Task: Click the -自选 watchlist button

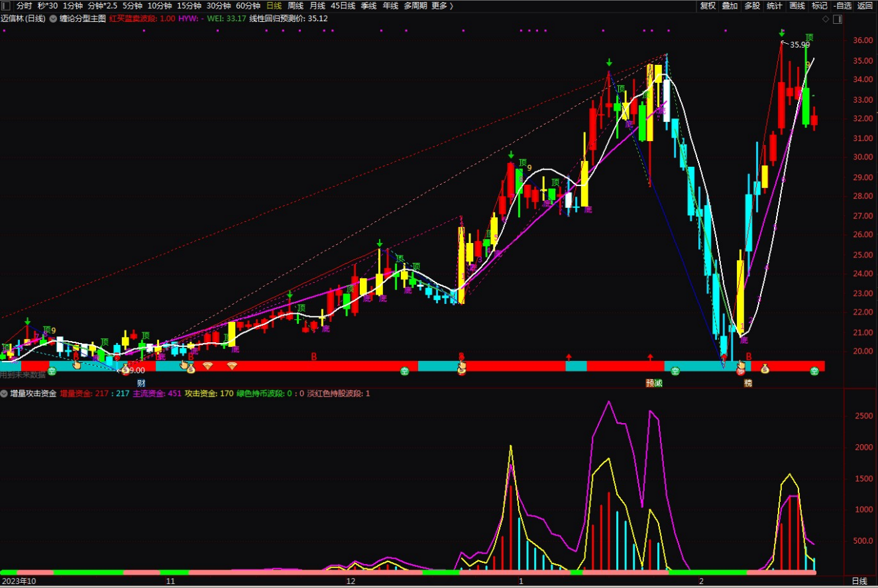Action: click(x=842, y=5)
